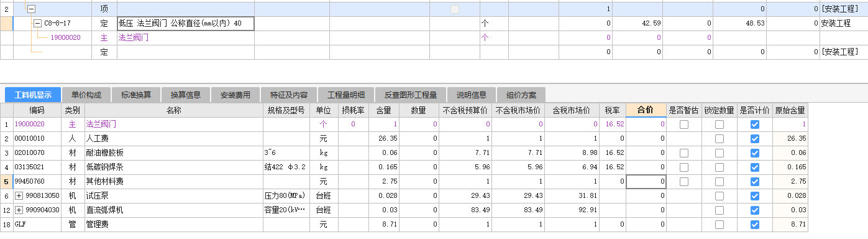Viewport: 868px width, 239px height.
Task: Select the 其他材料费 name cell
Action: click(174, 182)
